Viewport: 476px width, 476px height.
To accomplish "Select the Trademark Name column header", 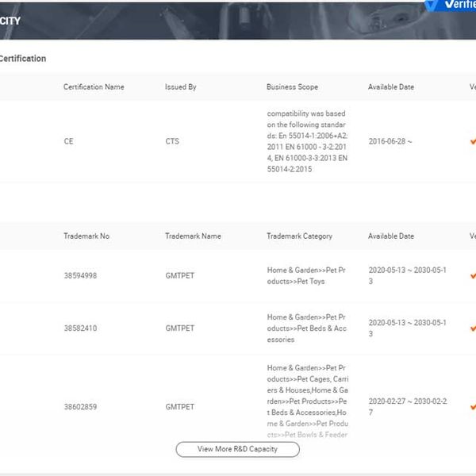I will pos(193,236).
